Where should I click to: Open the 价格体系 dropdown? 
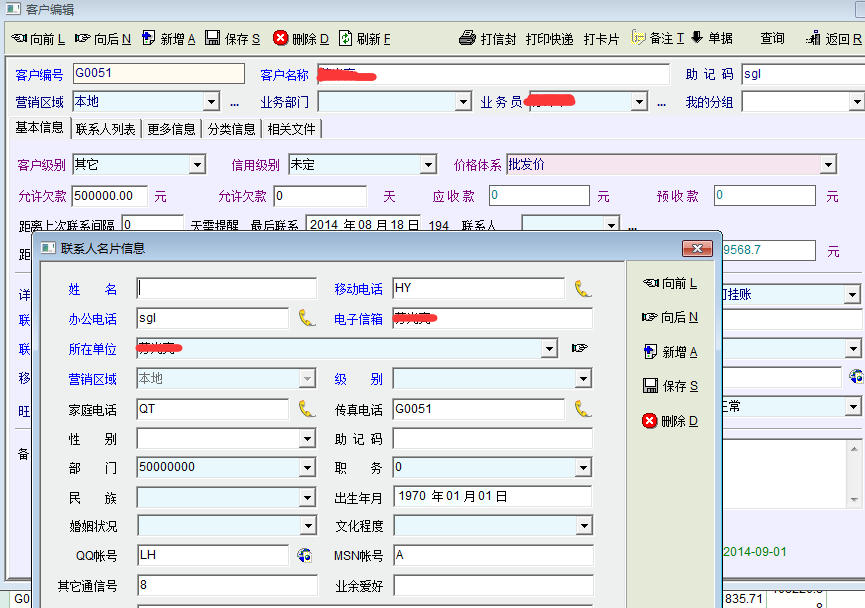828,165
